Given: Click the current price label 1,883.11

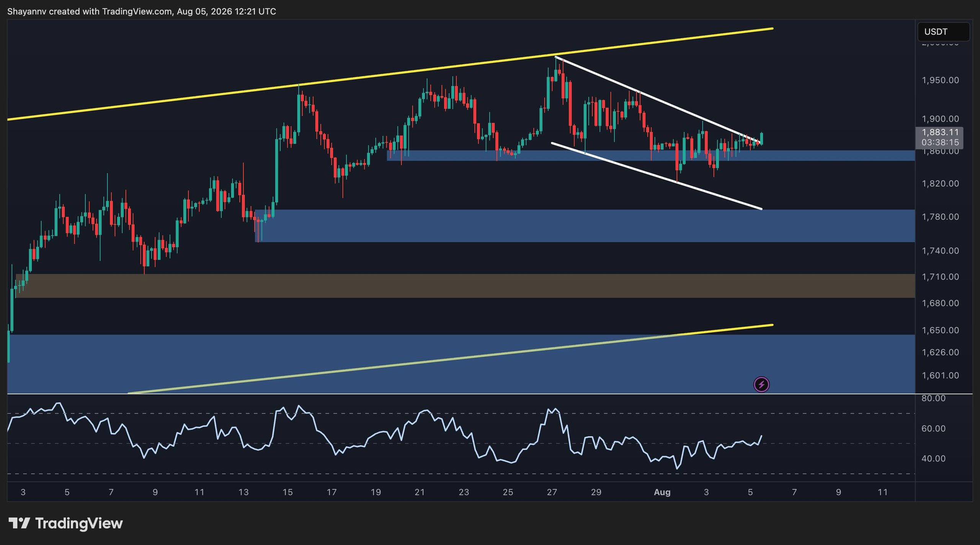Looking at the screenshot, I should click(940, 132).
